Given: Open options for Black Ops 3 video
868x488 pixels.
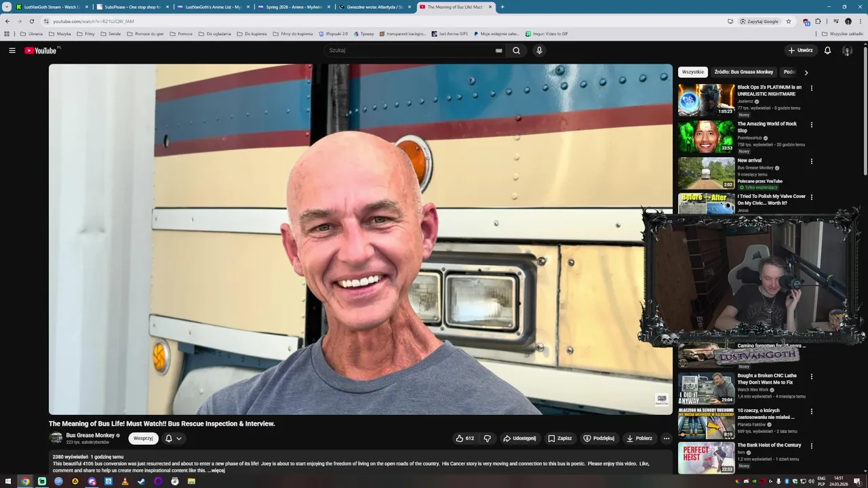Looking at the screenshot, I should [x=811, y=87].
